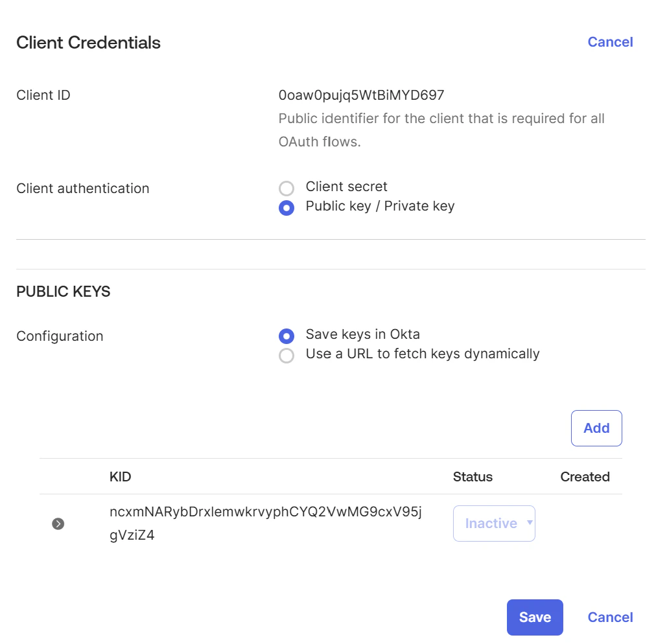Click the bottom Cancel link
The width and height of the screenshot is (656, 644).
(610, 617)
